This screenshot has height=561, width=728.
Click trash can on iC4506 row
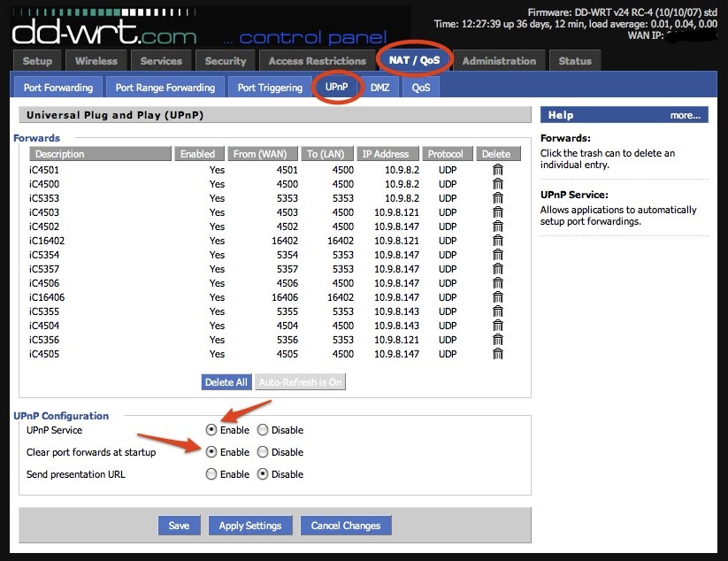(x=498, y=283)
